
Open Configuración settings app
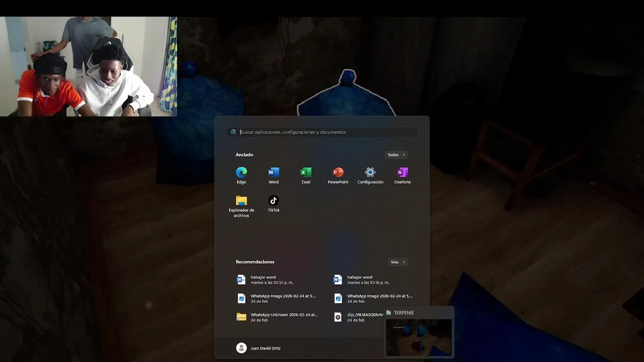coord(370,175)
